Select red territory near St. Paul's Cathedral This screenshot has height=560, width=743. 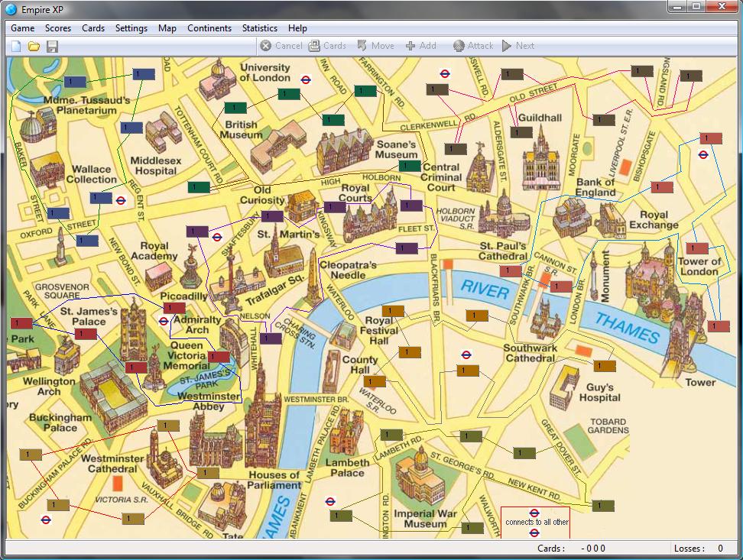point(511,271)
